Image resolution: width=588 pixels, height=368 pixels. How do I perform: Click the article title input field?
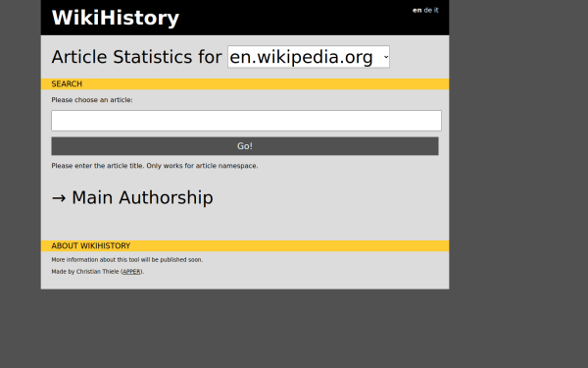[x=246, y=121]
